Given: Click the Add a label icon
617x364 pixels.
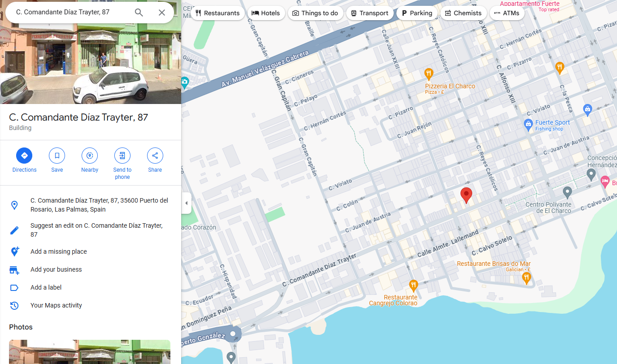Looking at the screenshot, I should pyautogui.click(x=14, y=288).
